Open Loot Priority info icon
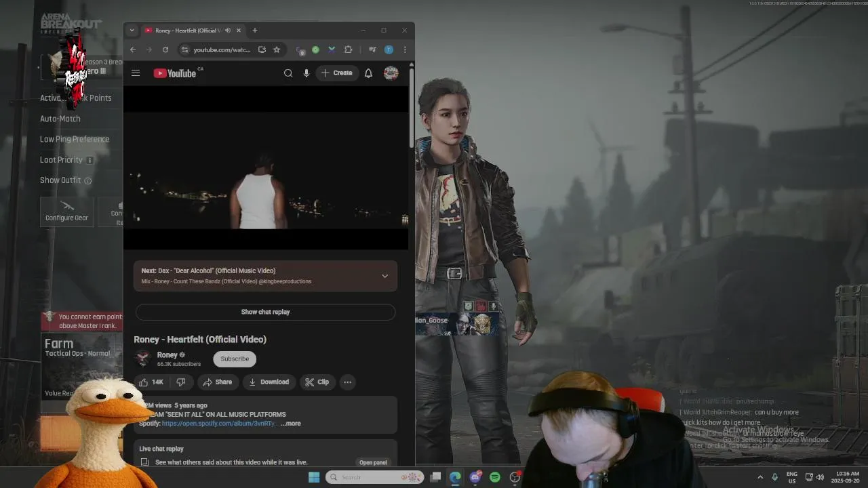 pyautogui.click(x=90, y=160)
